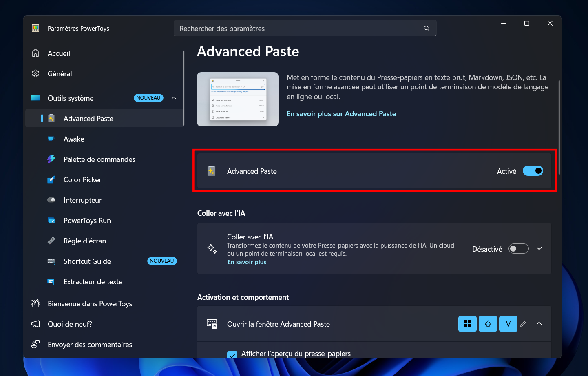Click the PowerToys app logo icon
The height and width of the screenshot is (376, 588).
(35, 28)
